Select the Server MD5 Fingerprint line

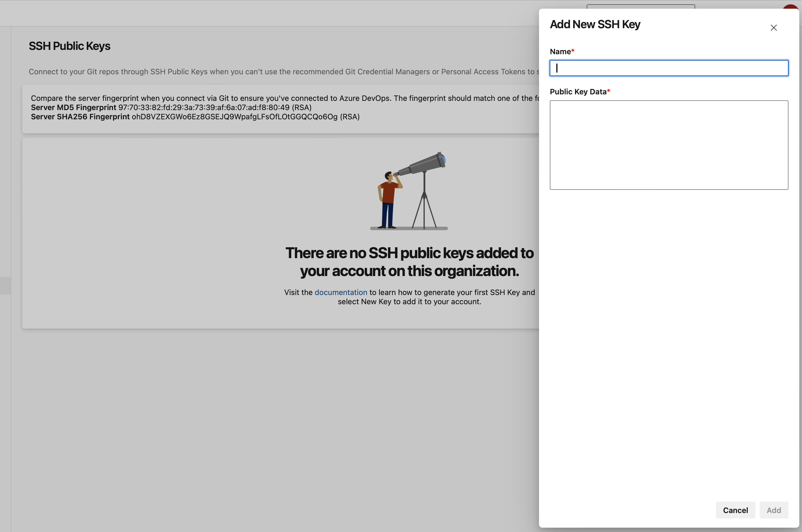tap(171, 108)
